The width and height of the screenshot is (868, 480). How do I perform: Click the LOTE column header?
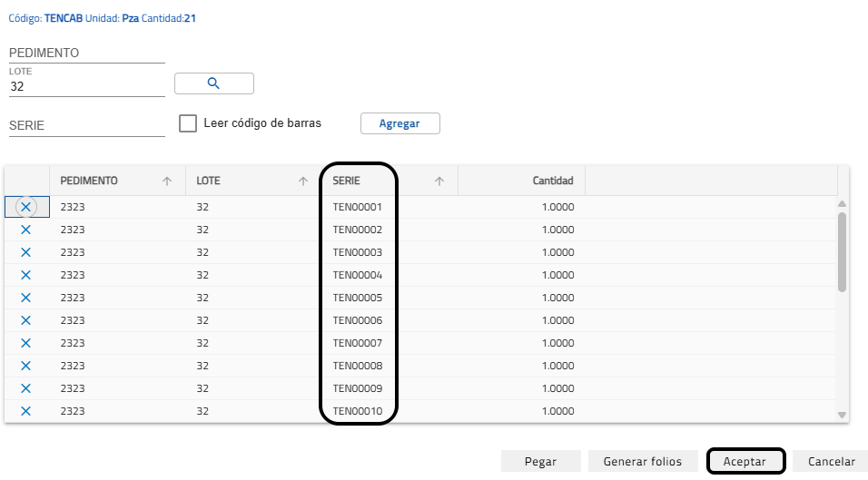tap(253, 181)
